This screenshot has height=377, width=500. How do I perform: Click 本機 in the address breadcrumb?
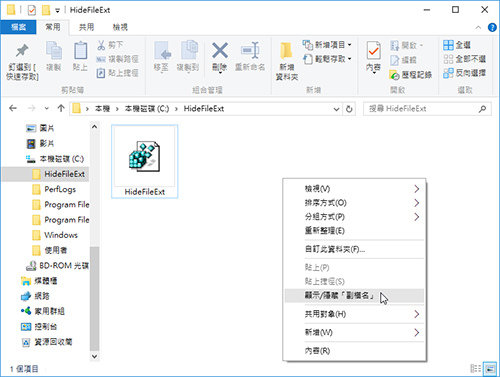[x=102, y=109]
